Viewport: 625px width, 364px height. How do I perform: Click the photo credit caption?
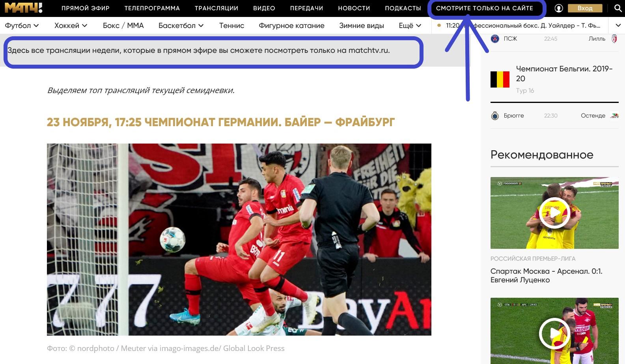166,348
